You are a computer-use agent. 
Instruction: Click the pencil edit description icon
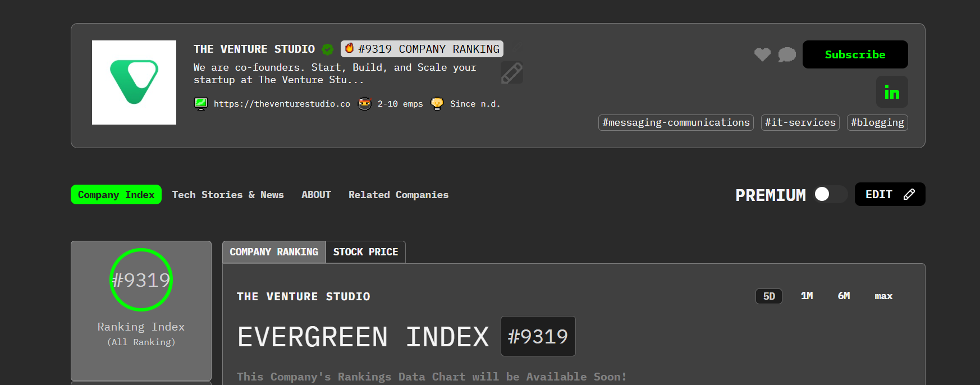pos(512,72)
